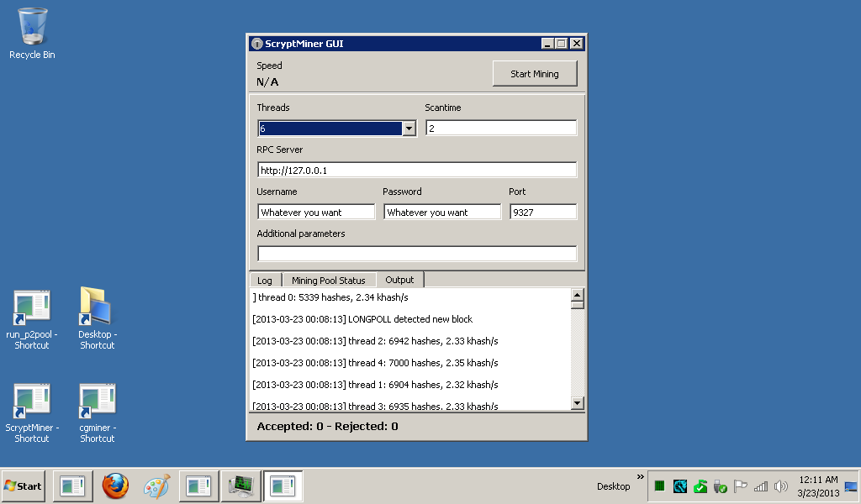
Task: Open the Threads dropdown list
Action: (x=409, y=129)
